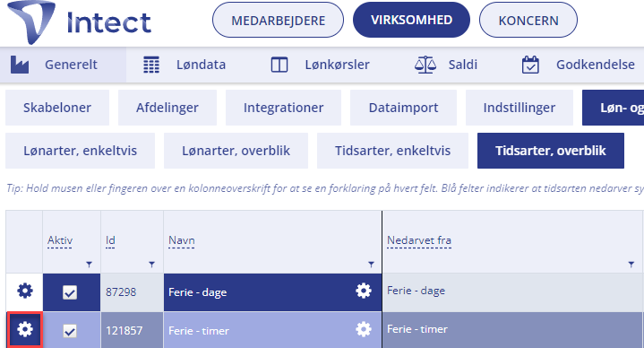This screenshot has height=348, width=644.
Task: Switch to the Generelt tab
Action: pyautogui.click(x=63, y=65)
